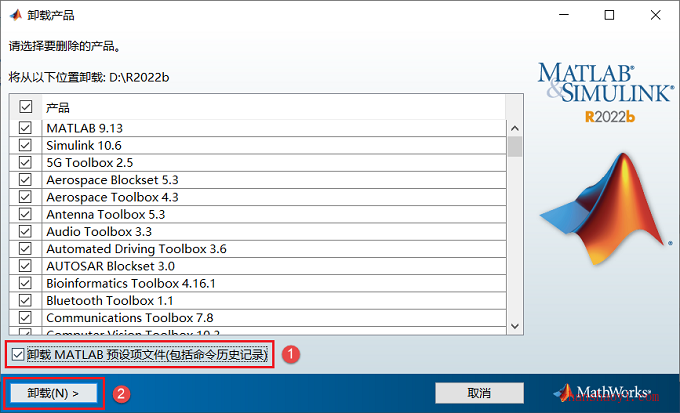This screenshot has height=413, width=680.
Task: Select Audio Toolbox 3.3 row text
Action: click(99, 232)
